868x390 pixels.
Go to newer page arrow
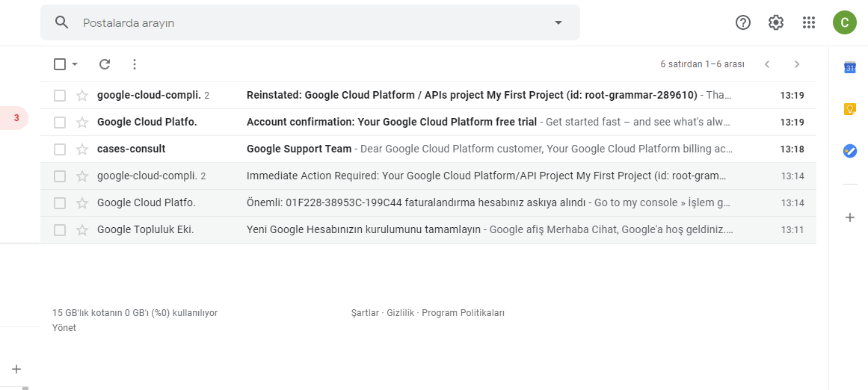[x=767, y=64]
